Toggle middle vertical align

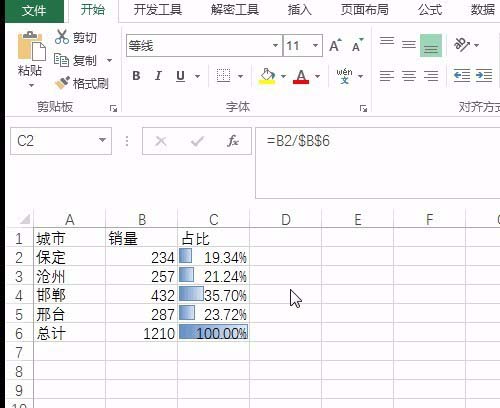(x=409, y=45)
